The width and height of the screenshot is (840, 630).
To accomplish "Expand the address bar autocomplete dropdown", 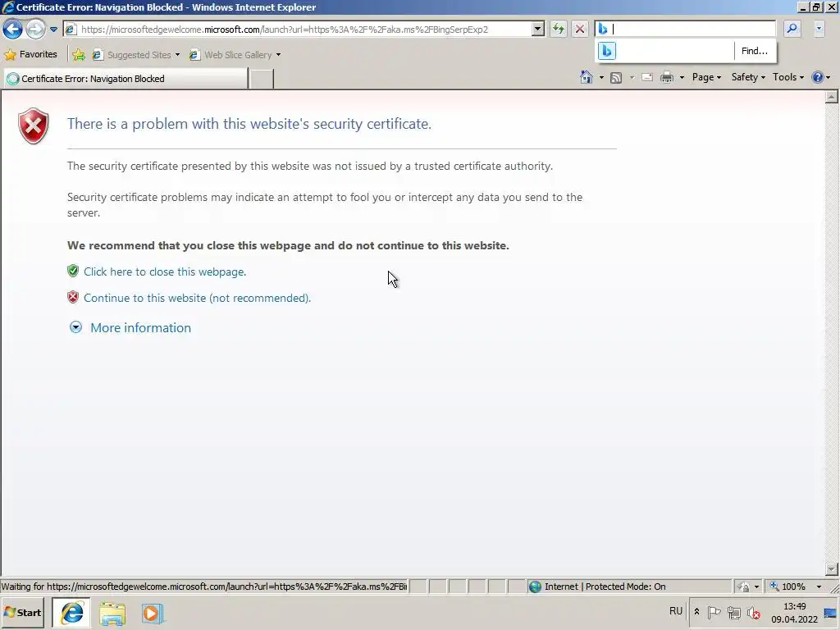I will (x=538, y=30).
